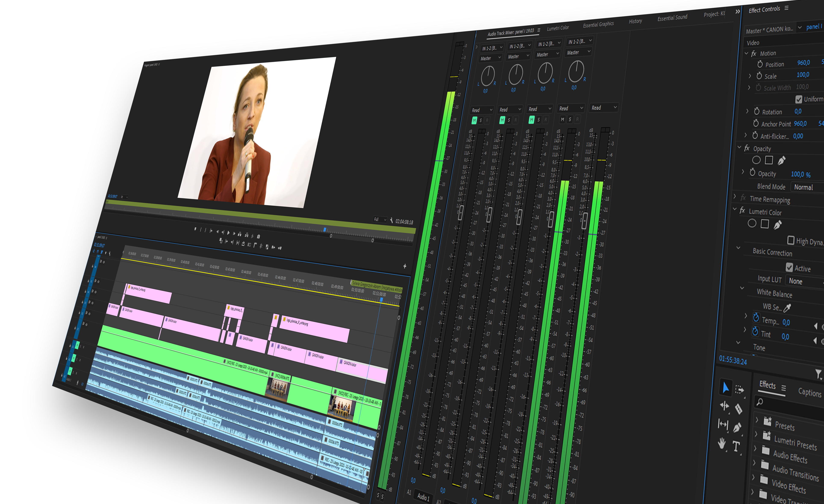Pick the WB Selector eyedropper
Screen dimensions: 824x504
(x=787, y=308)
